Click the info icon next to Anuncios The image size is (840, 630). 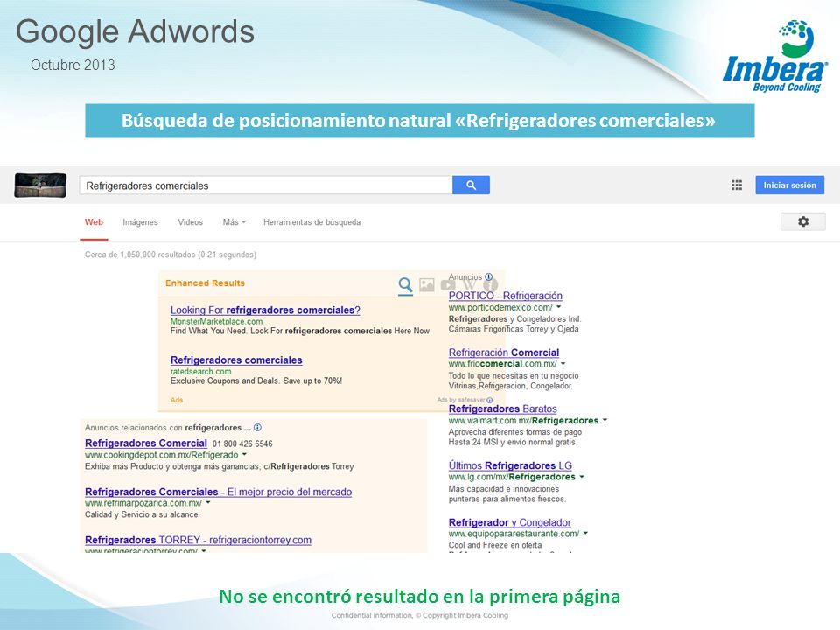(488, 277)
